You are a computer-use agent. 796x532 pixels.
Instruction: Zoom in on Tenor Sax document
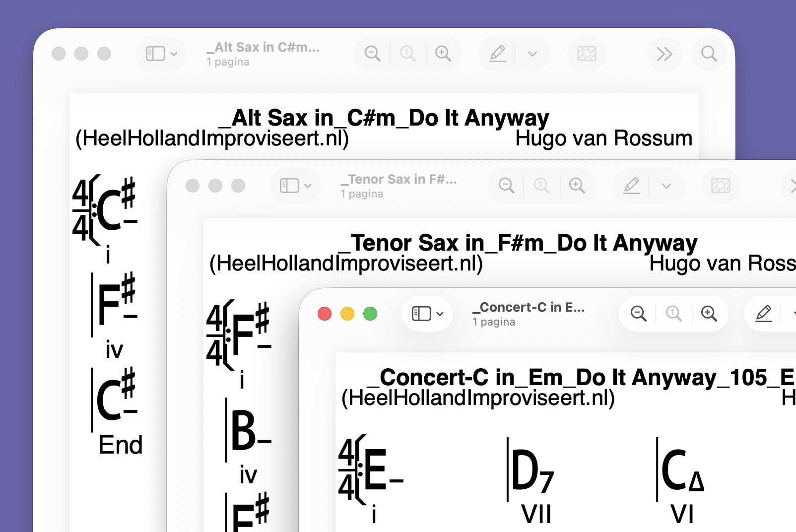(577, 186)
